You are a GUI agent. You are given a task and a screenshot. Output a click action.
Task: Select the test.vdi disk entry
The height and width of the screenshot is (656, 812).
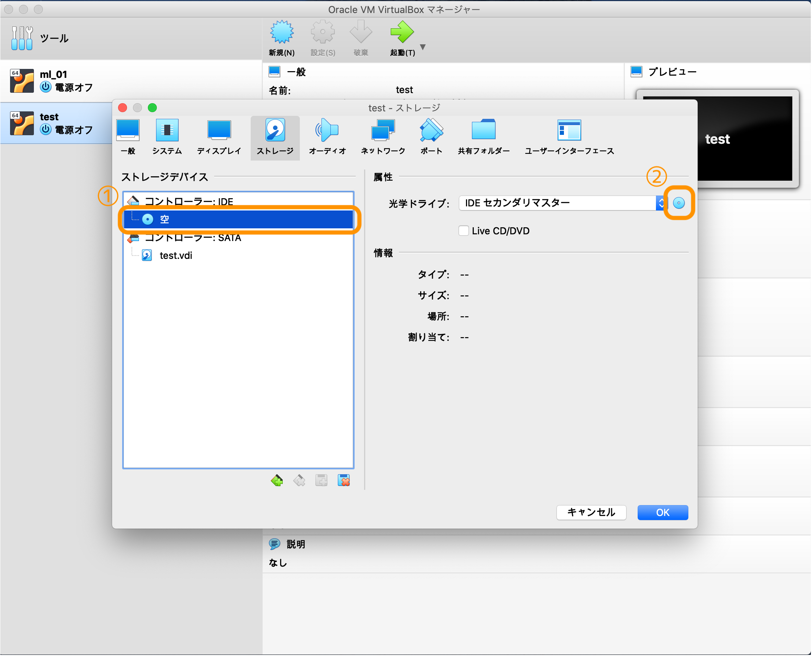[175, 256]
